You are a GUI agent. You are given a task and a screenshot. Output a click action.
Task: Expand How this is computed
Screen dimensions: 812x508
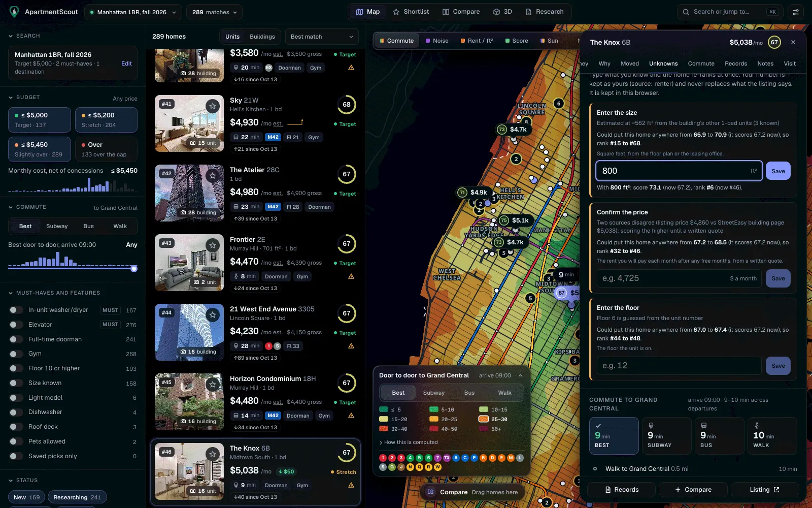[409, 442]
